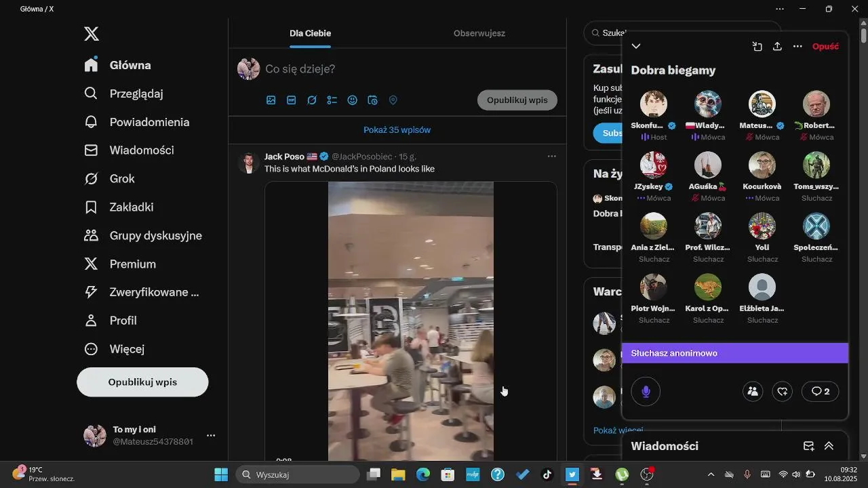Screen dimensions: 868x488
Task: Click the @JackPosobiec handle
Action: click(x=362, y=157)
